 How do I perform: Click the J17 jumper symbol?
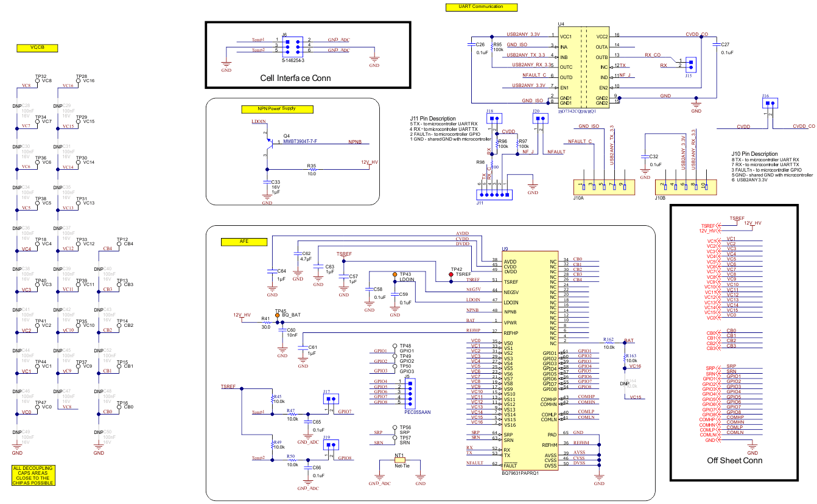331,399
